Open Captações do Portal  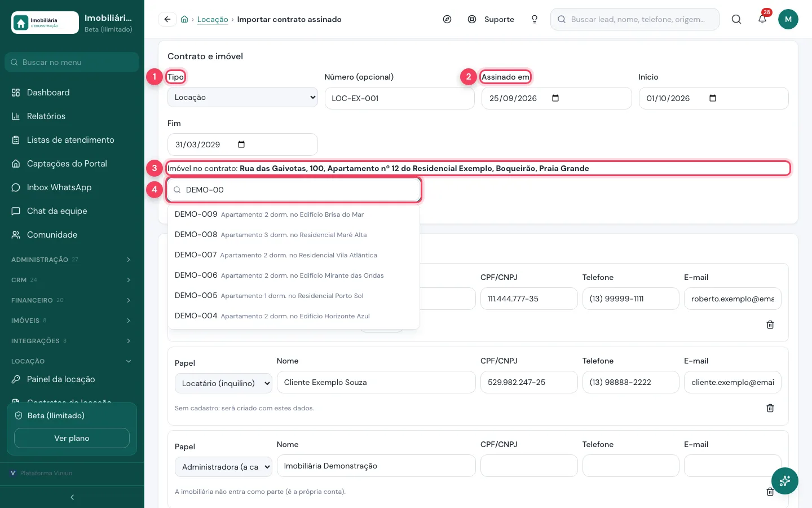[72, 164]
